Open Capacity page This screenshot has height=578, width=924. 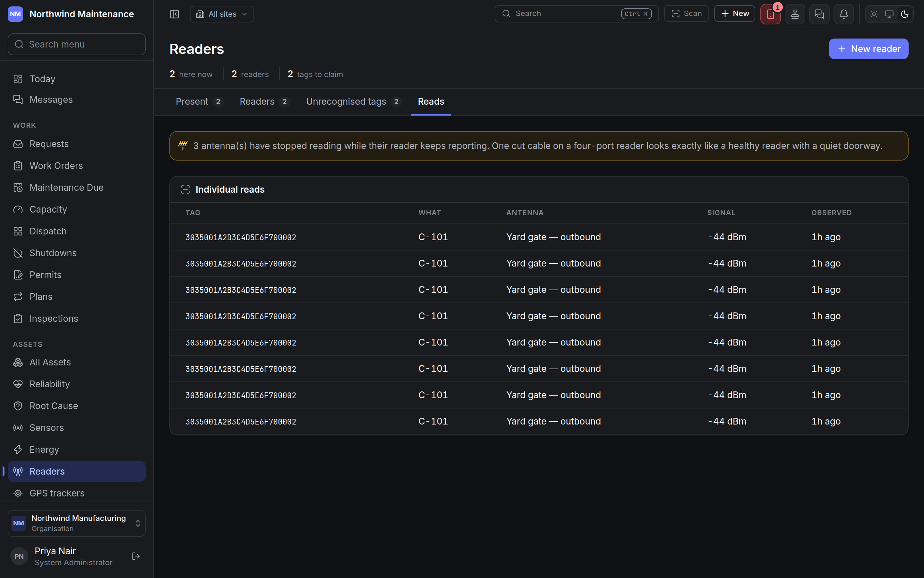tap(77, 209)
